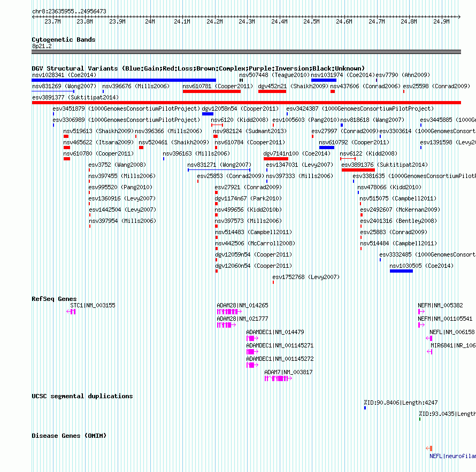Select the nsv831271 (Wong2007) blue span
Viewport: 476px width, 472px height.
click(219, 170)
